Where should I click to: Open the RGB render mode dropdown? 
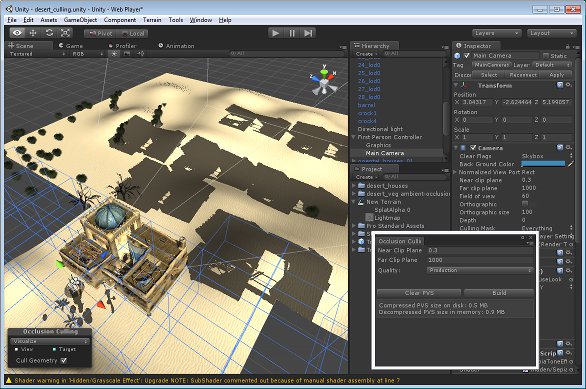(88, 54)
